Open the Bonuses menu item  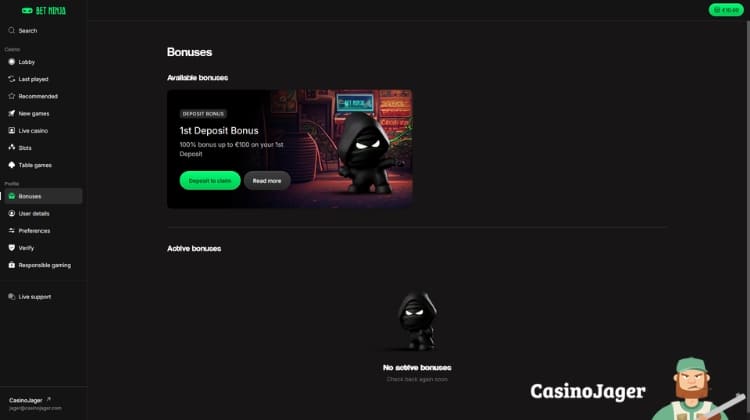pos(43,196)
